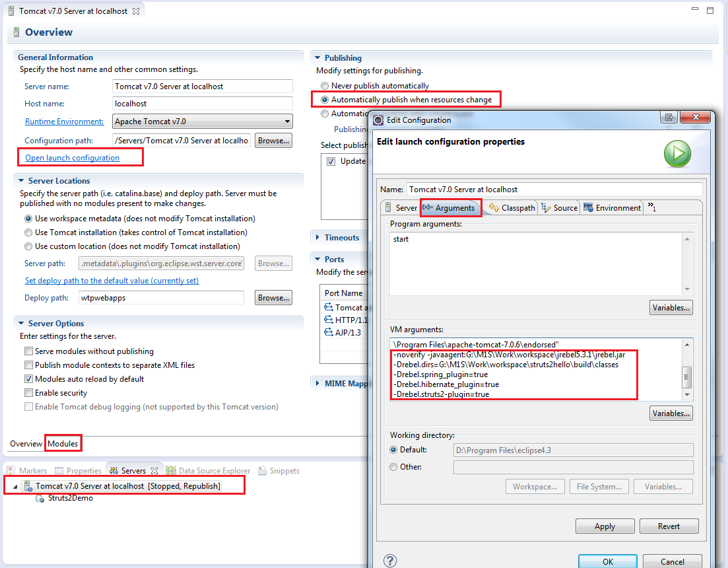
Task: Open the Markers view
Action: point(27,471)
